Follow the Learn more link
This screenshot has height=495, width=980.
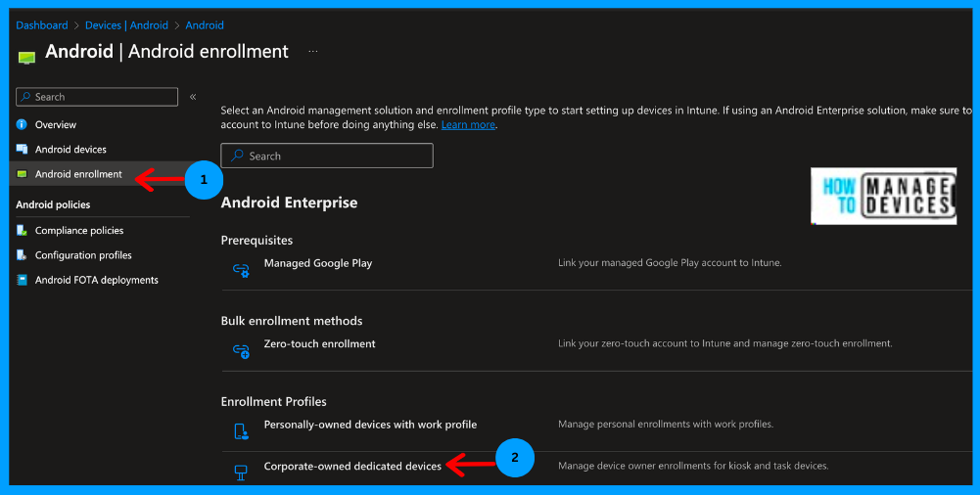coord(468,125)
